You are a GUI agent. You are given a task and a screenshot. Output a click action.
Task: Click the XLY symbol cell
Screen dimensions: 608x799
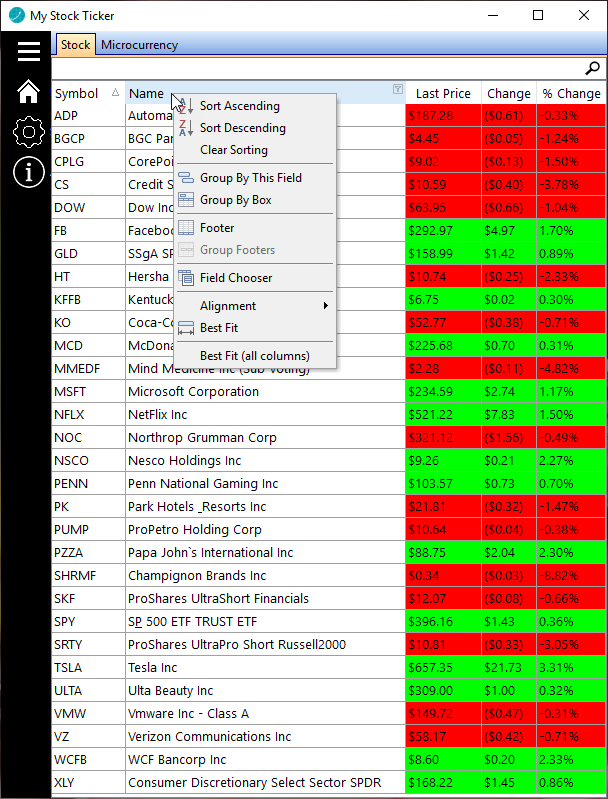[x=89, y=782]
